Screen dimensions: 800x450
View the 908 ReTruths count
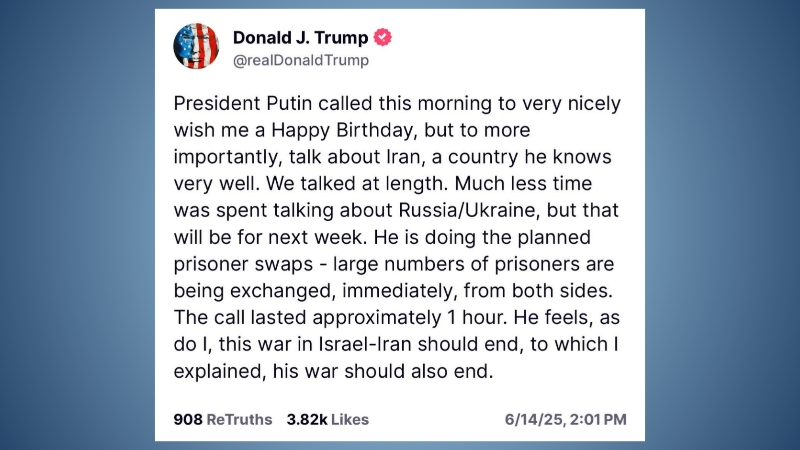tap(222, 419)
